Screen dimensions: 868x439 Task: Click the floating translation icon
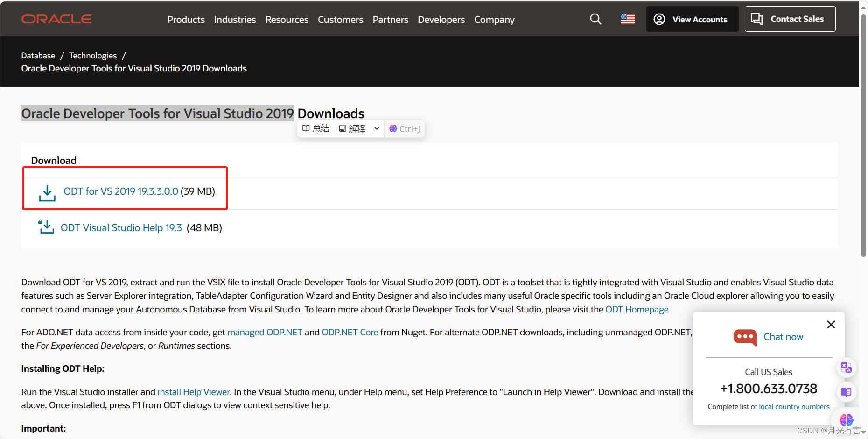click(846, 368)
